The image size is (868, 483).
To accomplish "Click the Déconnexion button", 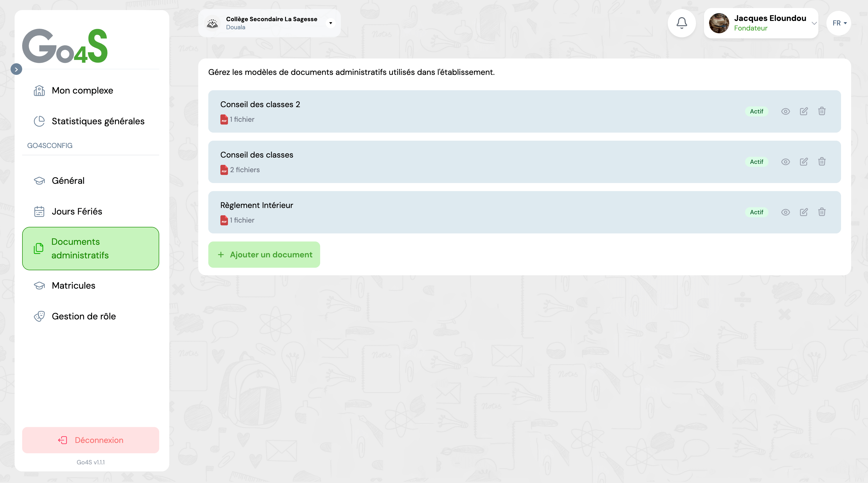I will [x=90, y=440].
